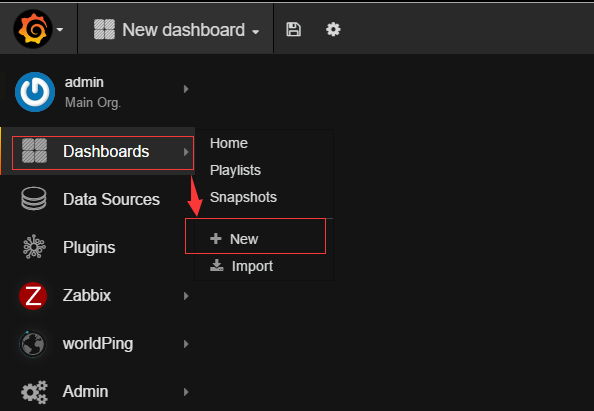Open dashboard settings gear icon
This screenshot has height=411, width=594.
[x=333, y=30]
